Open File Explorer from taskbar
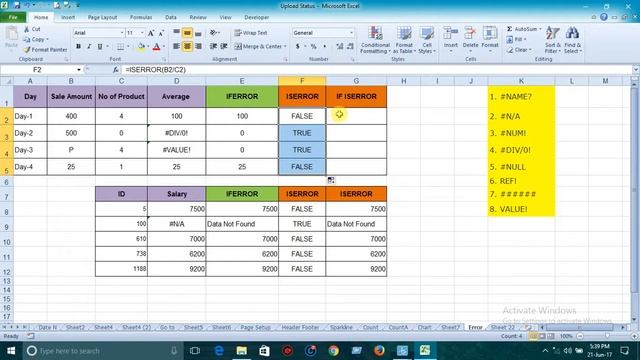Screen dimensions: 640x360 click(x=242, y=351)
